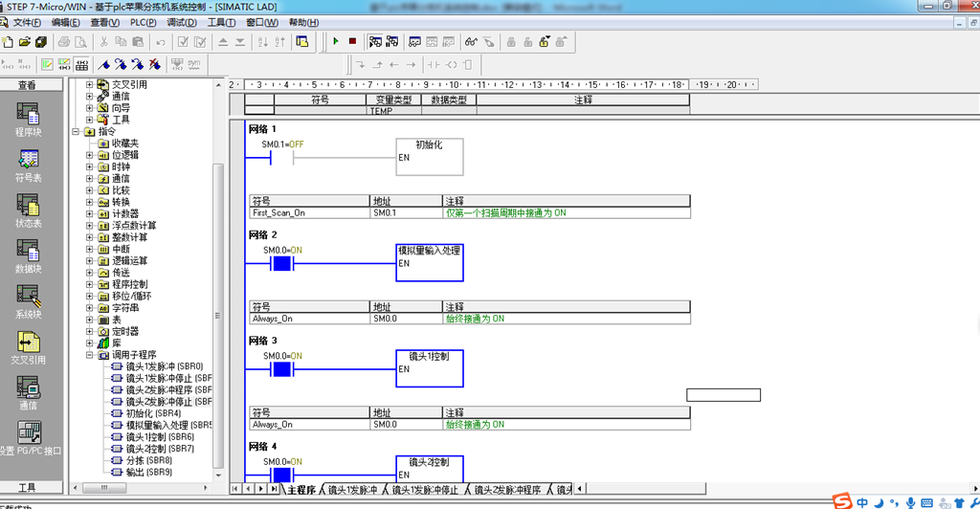The width and height of the screenshot is (980, 509).
Task: Click the Compile checkmark icon
Action: tap(183, 42)
